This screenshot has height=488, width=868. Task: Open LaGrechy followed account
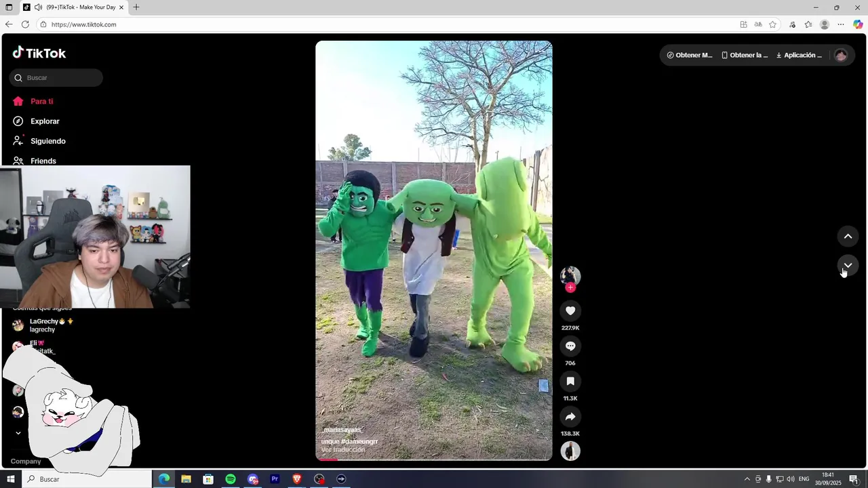pos(43,325)
